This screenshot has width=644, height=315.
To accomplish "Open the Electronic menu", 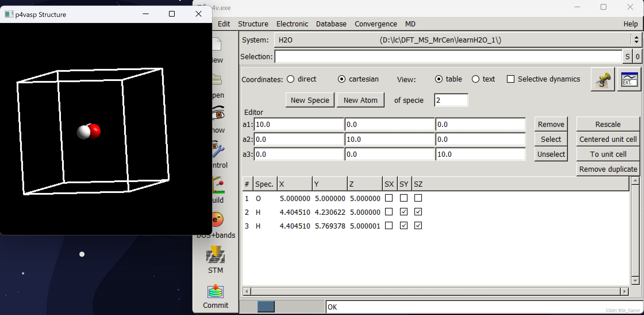I will click(x=292, y=24).
